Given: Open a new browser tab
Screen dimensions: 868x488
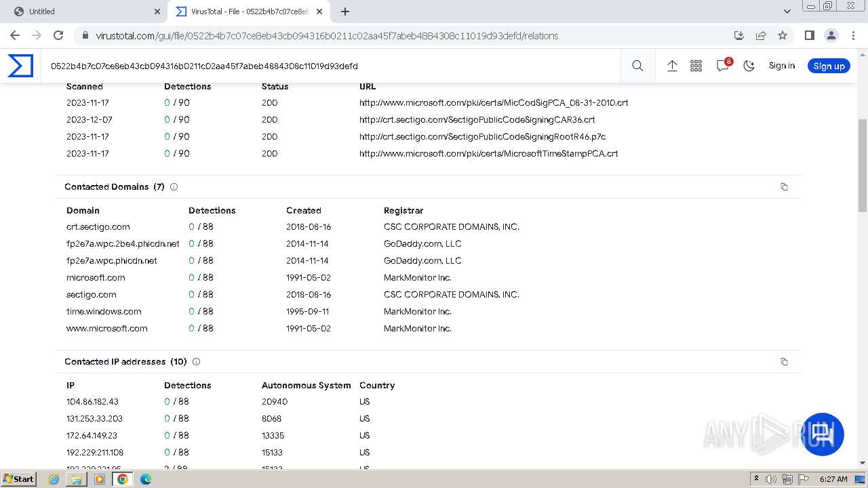Looking at the screenshot, I should coord(344,12).
